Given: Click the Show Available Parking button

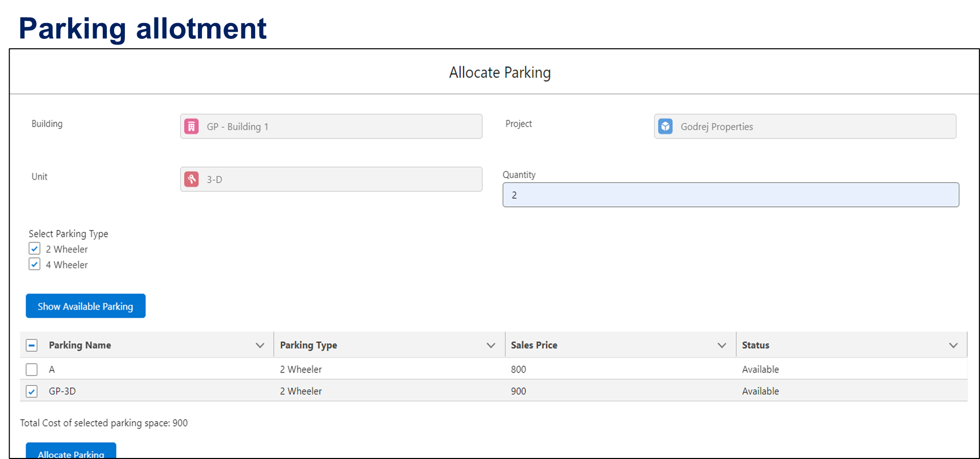Looking at the screenshot, I should coord(85,306).
